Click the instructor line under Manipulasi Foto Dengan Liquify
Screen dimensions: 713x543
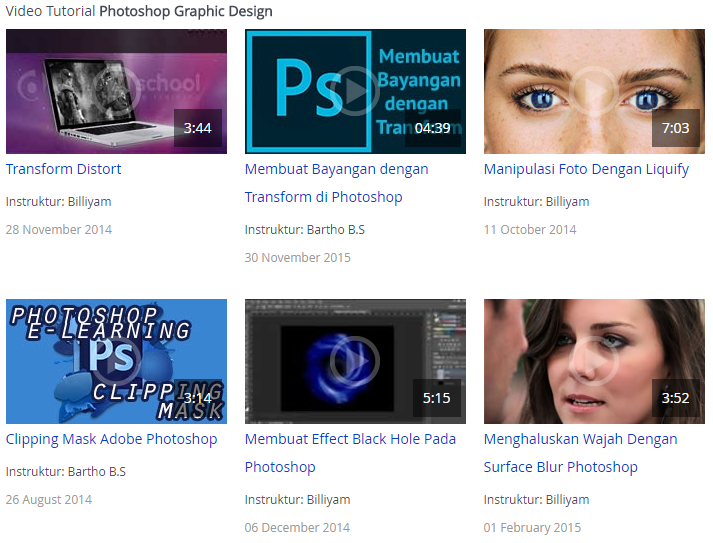[537, 202]
